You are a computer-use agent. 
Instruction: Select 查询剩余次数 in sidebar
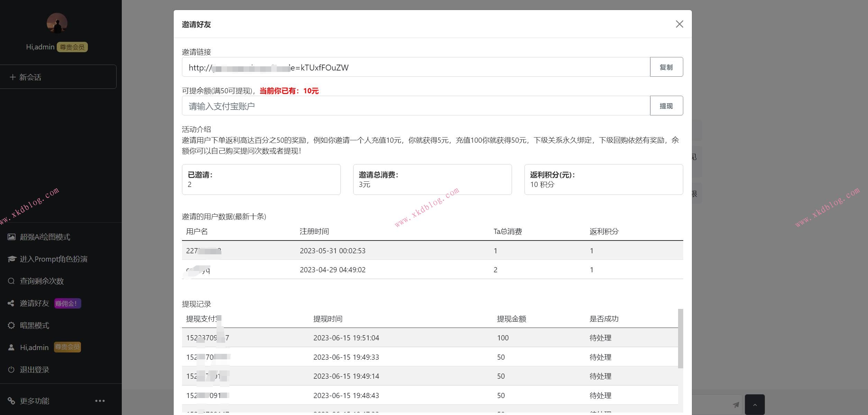point(42,281)
